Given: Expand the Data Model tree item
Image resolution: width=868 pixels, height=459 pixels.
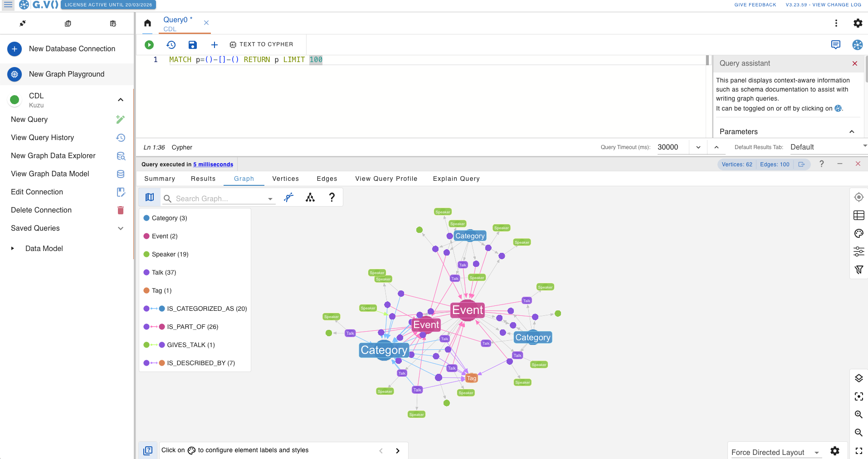Looking at the screenshot, I should (x=13, y=248).
